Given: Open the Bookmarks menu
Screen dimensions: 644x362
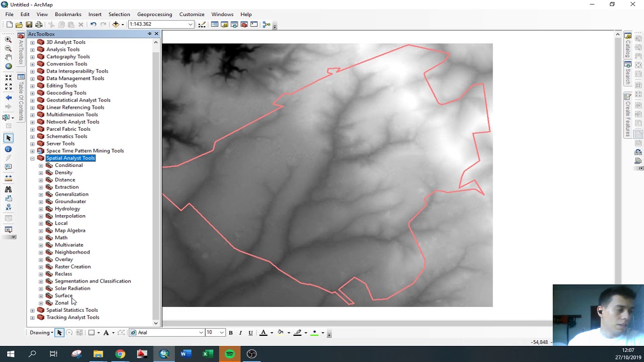Looking at the screenshot, I should pyautogui.click(x=68, y=14).
